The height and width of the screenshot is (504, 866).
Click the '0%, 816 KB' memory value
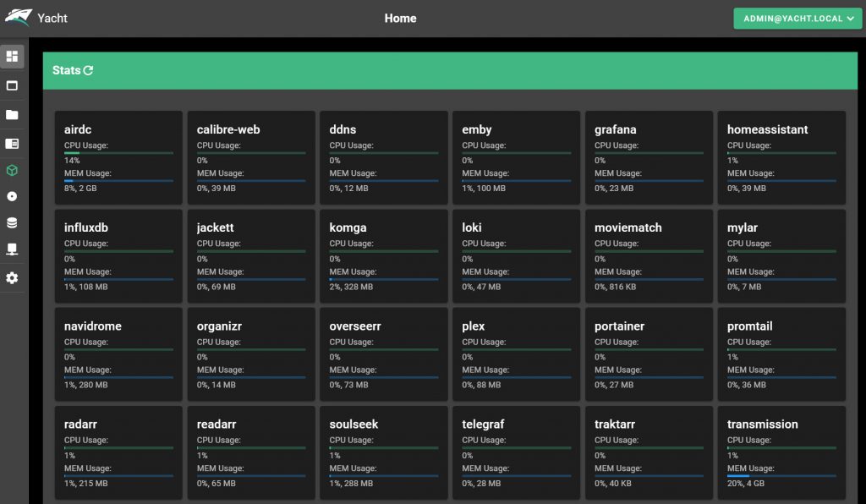click(616, 287)
